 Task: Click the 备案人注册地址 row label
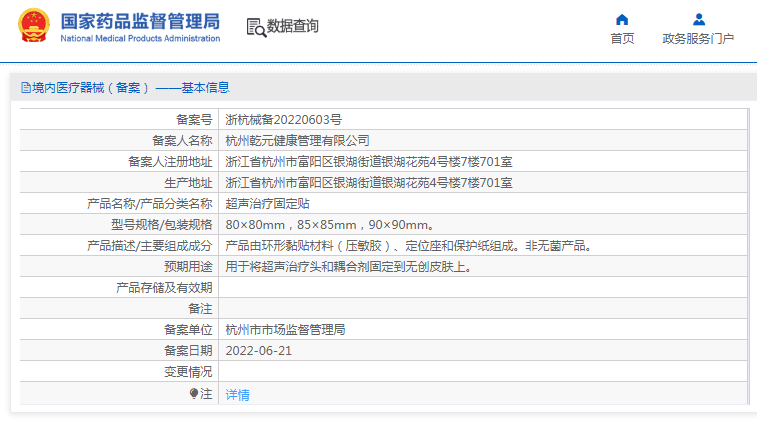point(170,162)
